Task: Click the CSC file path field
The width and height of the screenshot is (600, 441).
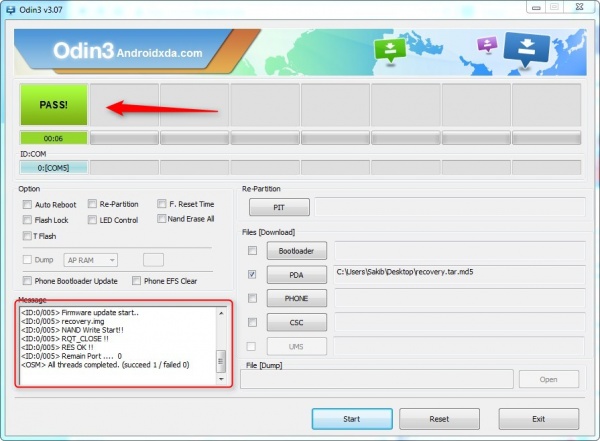Action: tap(460, 322)
